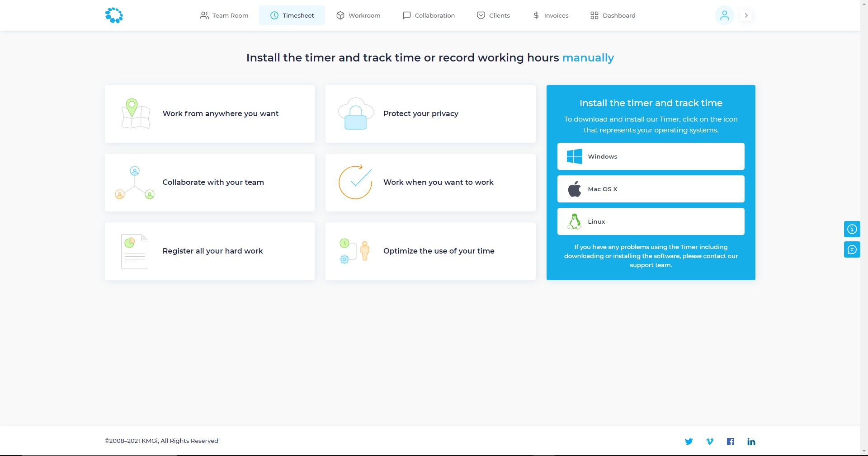868x456 pixels.
Task: Open the Vimeo icon link in the footer
Action: (710, 442)
